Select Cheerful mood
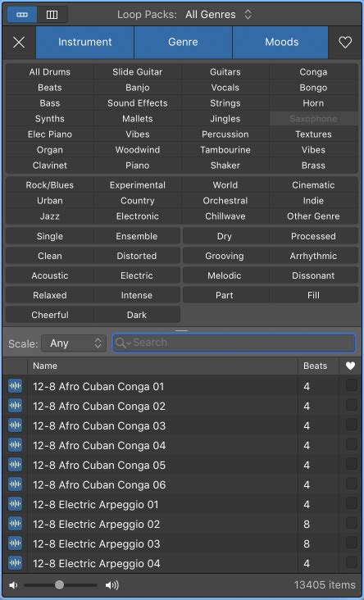This screenshot has height=600, width=364. 50,315
